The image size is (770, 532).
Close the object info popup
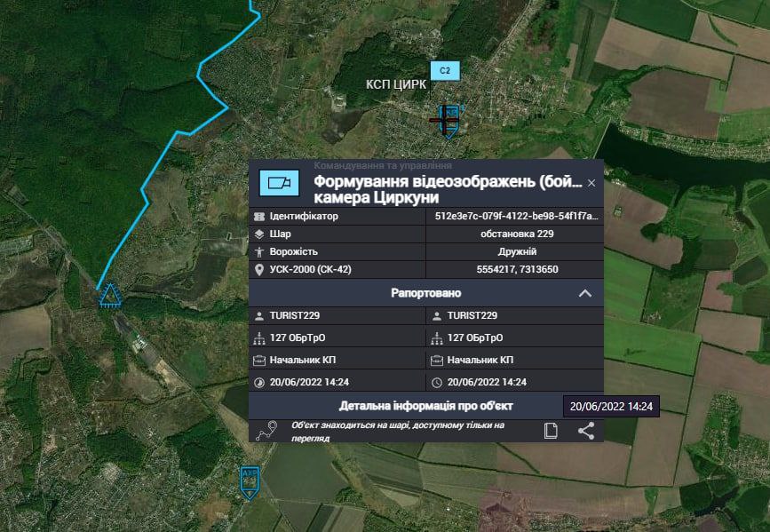click(x=591, y=183)
